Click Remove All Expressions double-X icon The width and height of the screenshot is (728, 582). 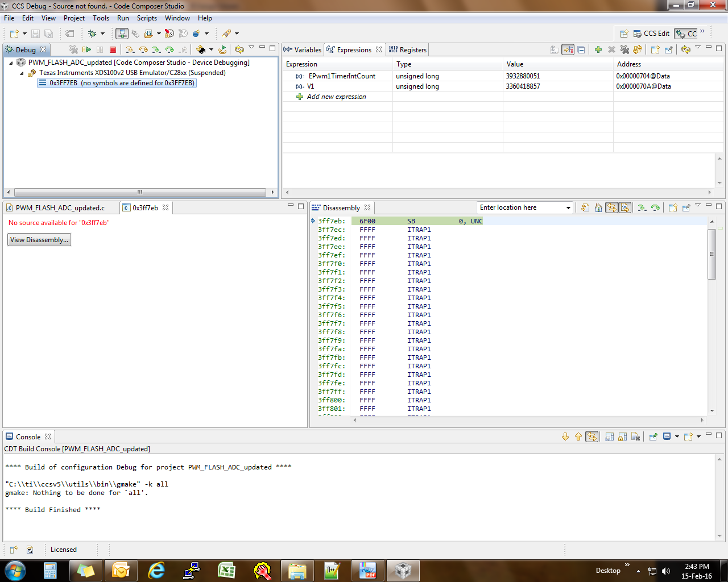[x=624, y=49]
